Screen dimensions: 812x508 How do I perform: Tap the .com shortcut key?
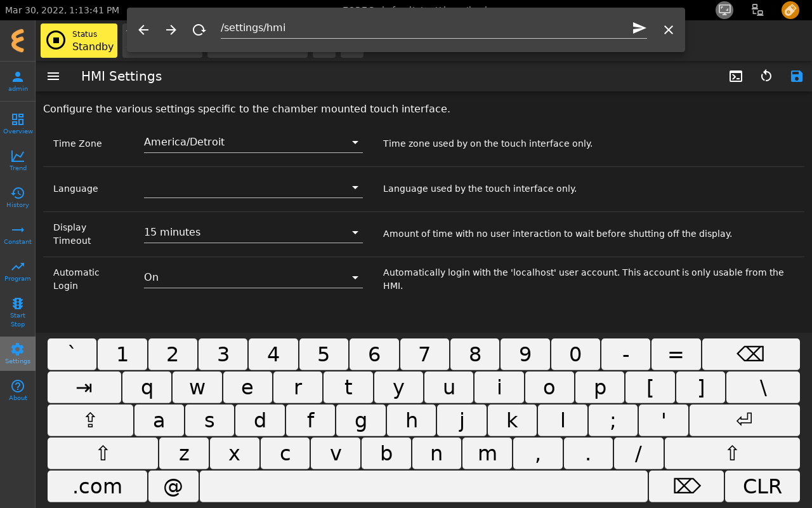pyautogui.click(x=98, y=486)
